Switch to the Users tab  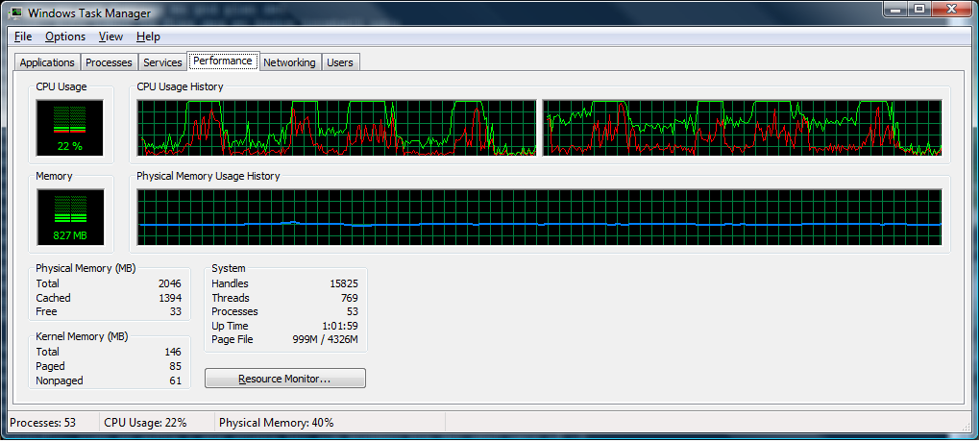tap(340, 62)
